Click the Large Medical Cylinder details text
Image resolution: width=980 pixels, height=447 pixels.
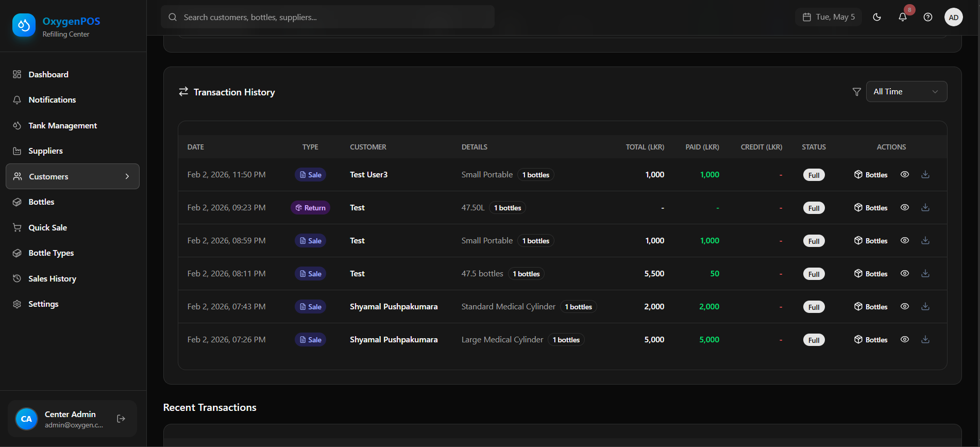pyautogui.click(x=502, y=340)
